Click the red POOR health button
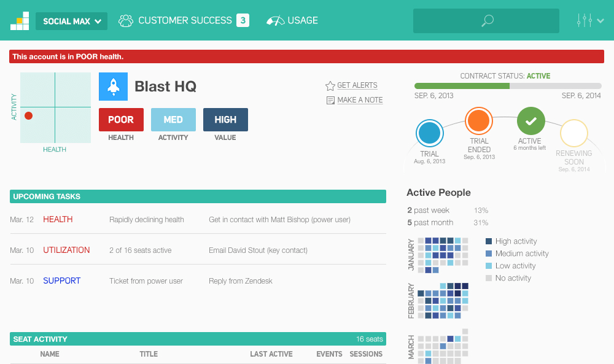This screenshot has width=614, height=364. tap(121, 120)
